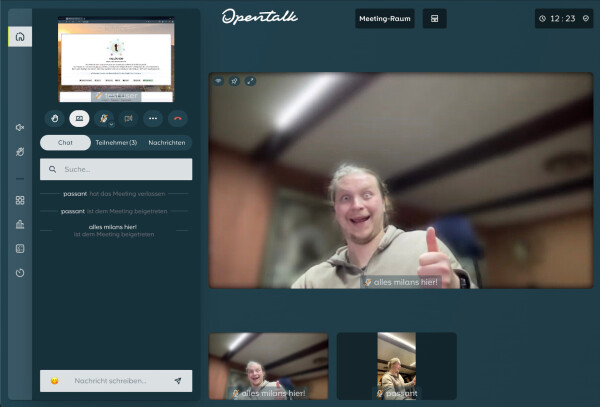Click the clock icon beside 12:23
600x407 pixels.
(x=543, y=18)
